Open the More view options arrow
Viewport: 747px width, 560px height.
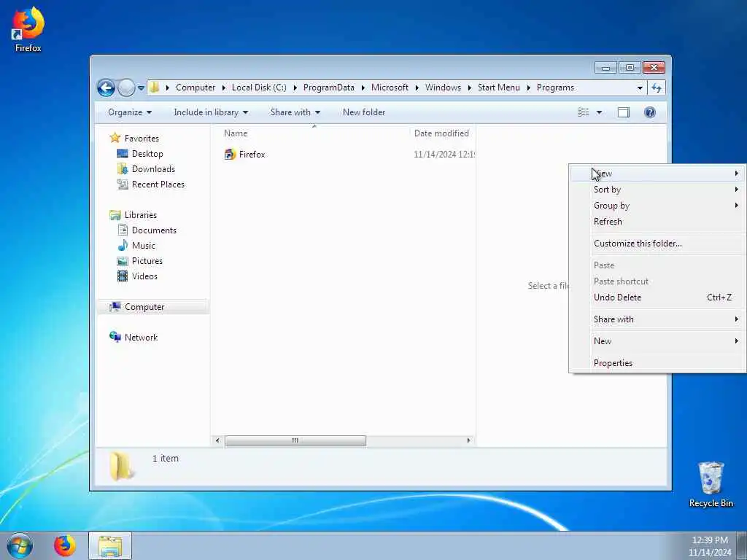click(x=600, y=112)
